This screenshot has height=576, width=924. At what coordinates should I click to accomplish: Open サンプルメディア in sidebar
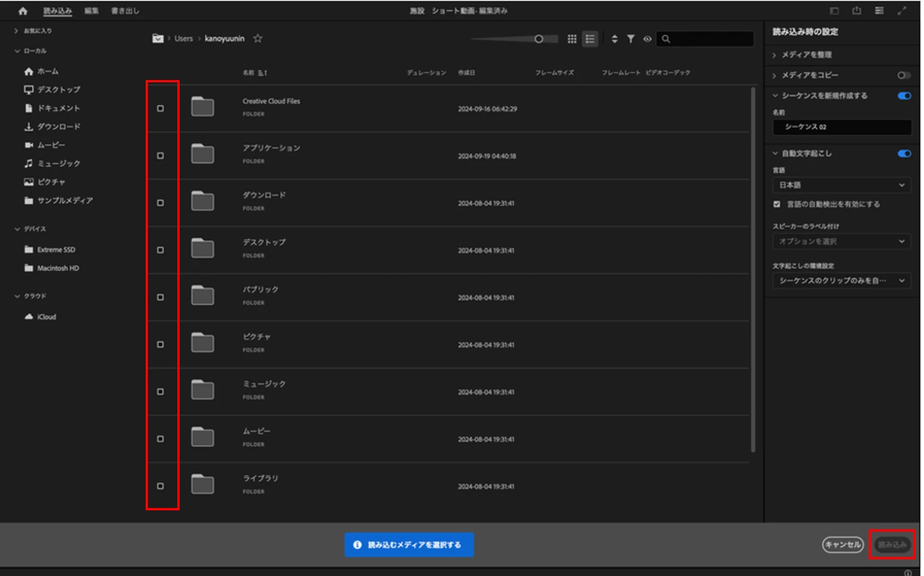pos(59,200)
